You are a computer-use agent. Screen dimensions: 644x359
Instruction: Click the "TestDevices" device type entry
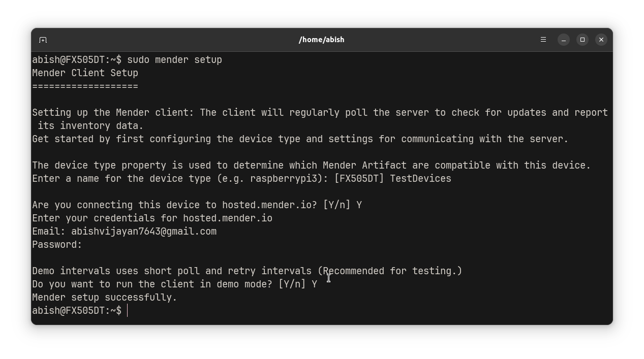pyautogui.click(x=420, y=179)
